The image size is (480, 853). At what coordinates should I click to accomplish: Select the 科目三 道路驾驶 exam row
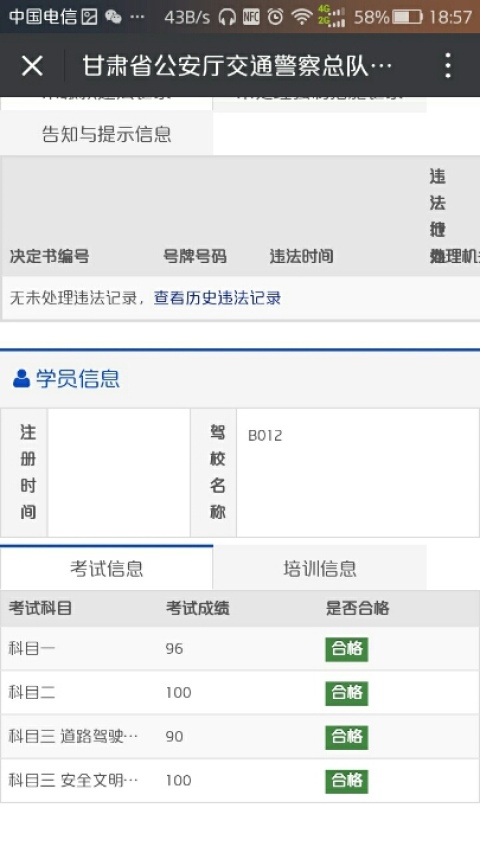pyautogui.click(x=240, y=737)
